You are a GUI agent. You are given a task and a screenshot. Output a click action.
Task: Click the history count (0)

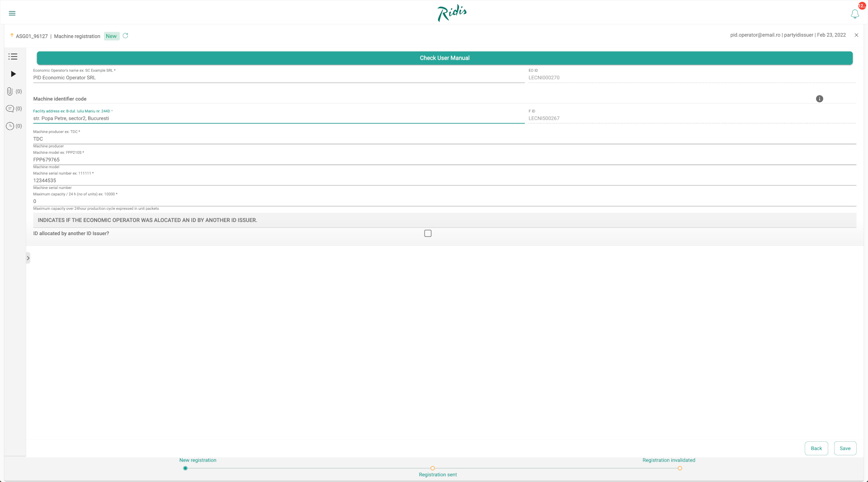pyautogui.click(x=19, y=126)
